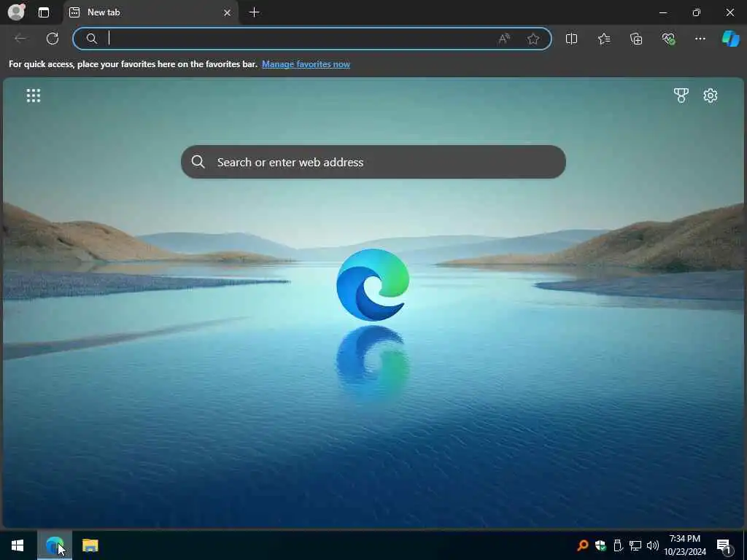Image resolution: width=747 pixels, height=560 pixels.
Task: Click the safely remove hardware tray icon
Action: pyautogui.click(x=618, y=545)
